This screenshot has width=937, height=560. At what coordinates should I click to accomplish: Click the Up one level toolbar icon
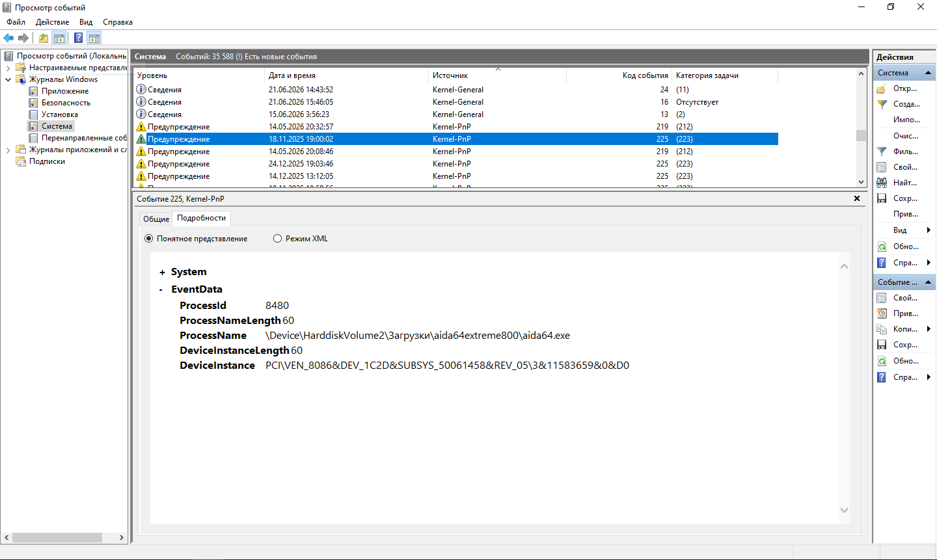pos(43,38)
